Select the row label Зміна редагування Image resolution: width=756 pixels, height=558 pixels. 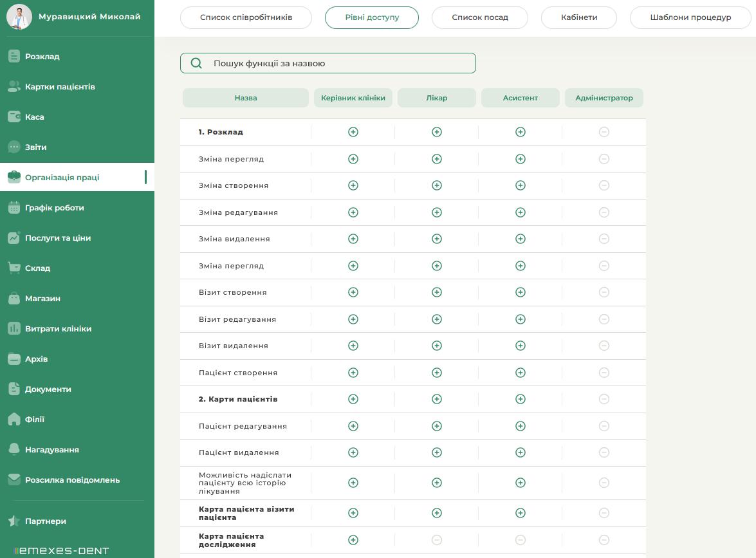pyautogui.click(x=238, y=212)
